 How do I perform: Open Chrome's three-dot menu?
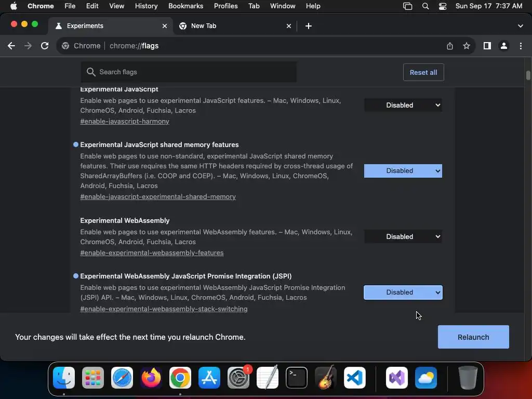point(521,46)
